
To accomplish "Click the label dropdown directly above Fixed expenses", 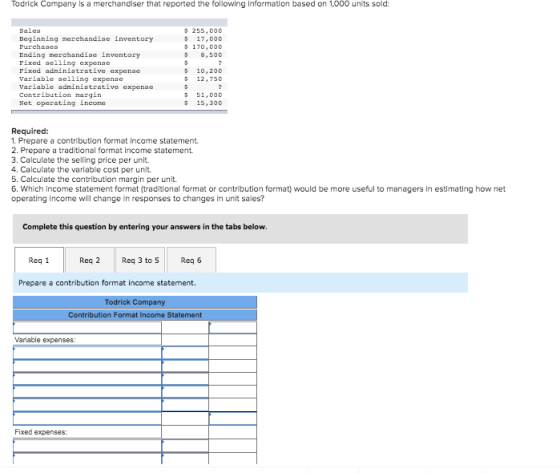I will tap(87, 419).
